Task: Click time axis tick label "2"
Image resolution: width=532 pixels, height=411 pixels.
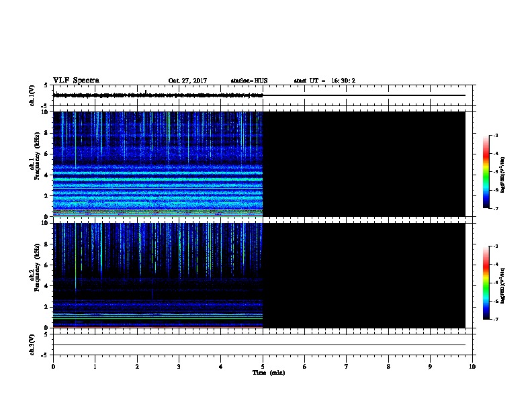Action: pyautogui.click(x=137, y=367)
